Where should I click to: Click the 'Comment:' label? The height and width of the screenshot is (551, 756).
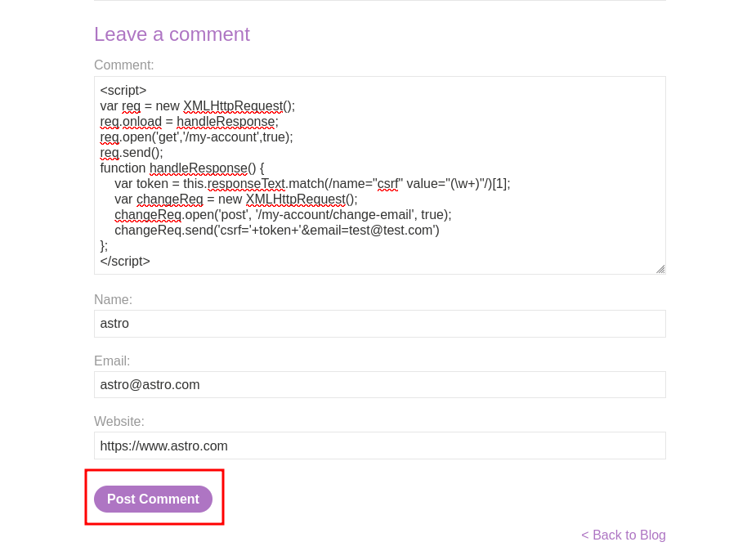[x=124, y=65]
